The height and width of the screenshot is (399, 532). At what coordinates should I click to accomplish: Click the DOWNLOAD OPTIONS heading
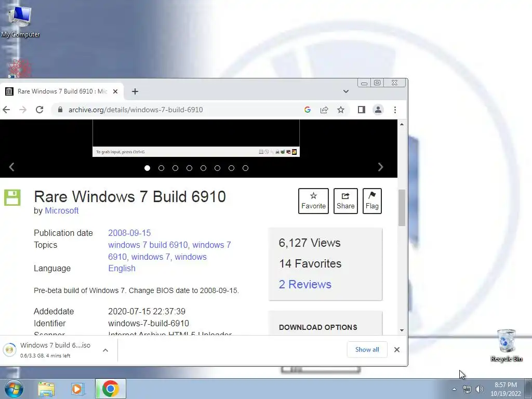tap(318, 327)
